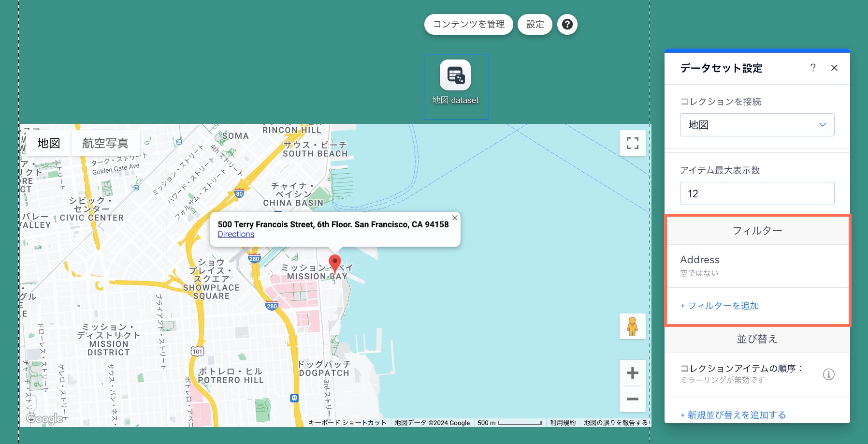The height and width of the screenshot is (444, 868).
Task: Open the 設定 button
Action: (535, 24)
